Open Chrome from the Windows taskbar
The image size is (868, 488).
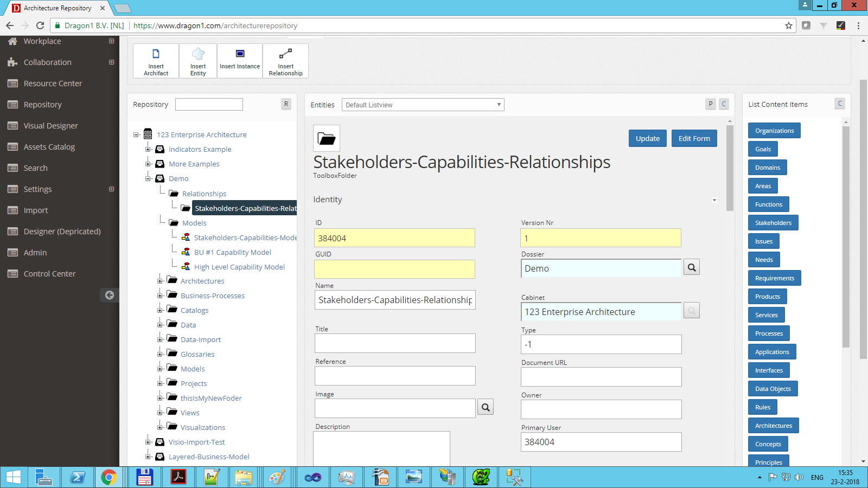click(108, 477)
